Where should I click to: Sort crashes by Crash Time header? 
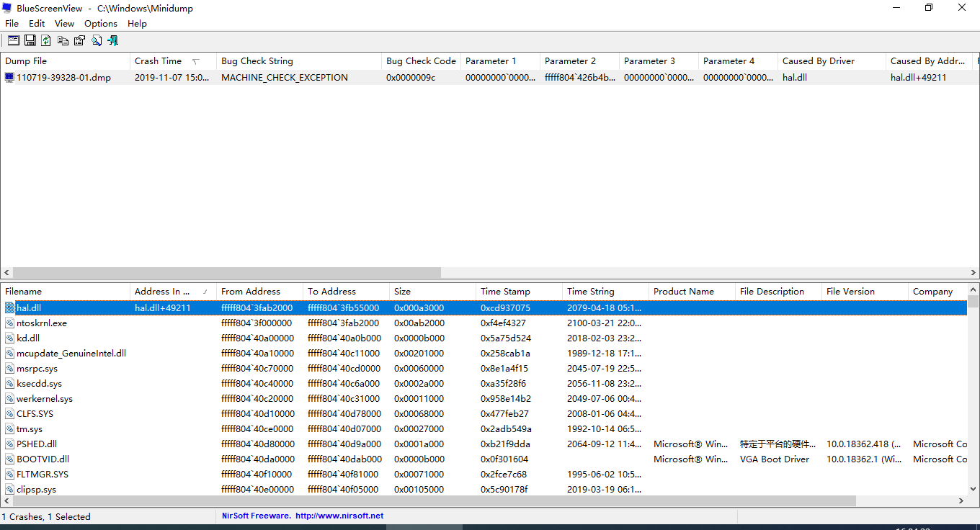click(173, 61)
